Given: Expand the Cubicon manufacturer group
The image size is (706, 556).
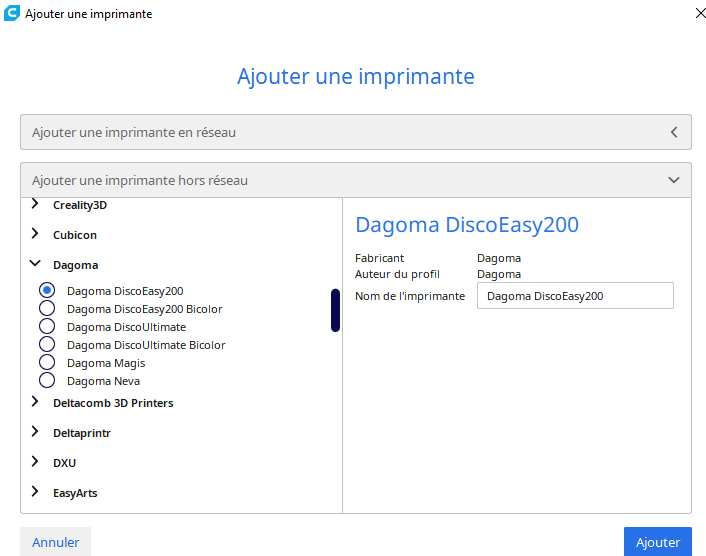Looking at the screenshot, I should 35,234.
